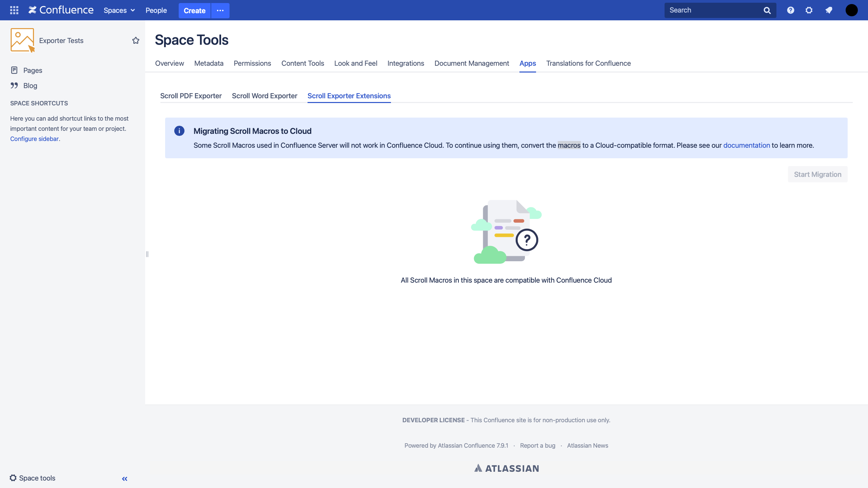The height and width of the screenshot is (488, 868).
Task: Click the Start Migration button
Action: coord(817,174)
